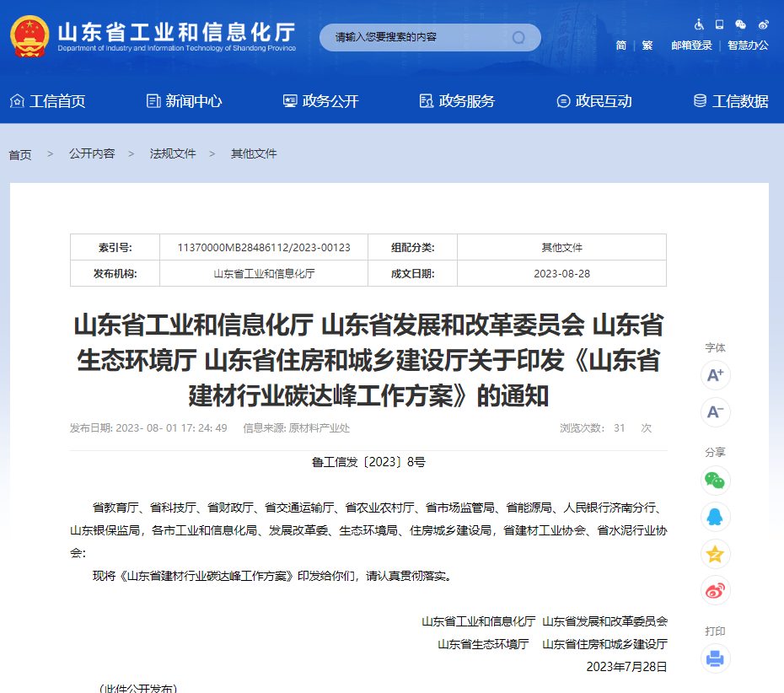The width and height of the screenshot is (784, 693).
Task: Click the search magnifier icon
Action: pyautogui.click(x=518, y=37)
